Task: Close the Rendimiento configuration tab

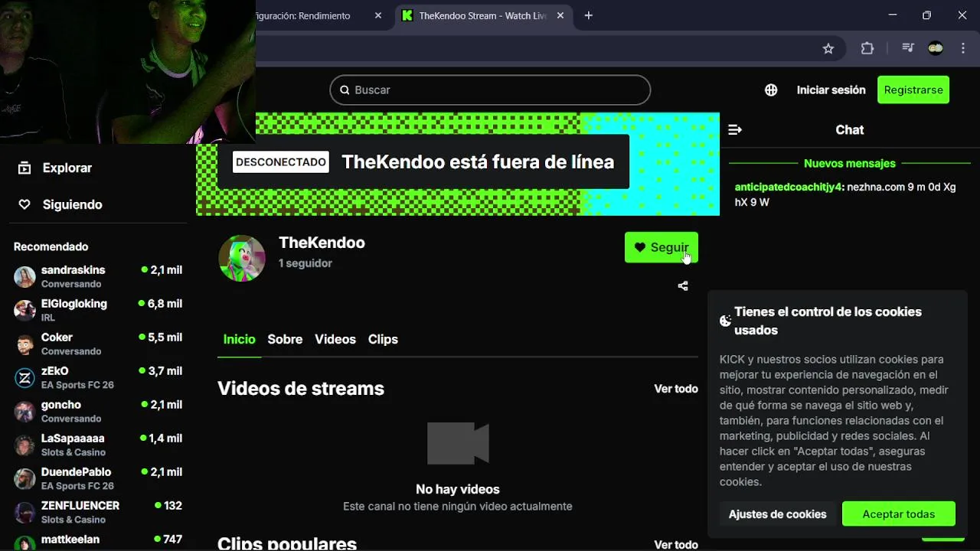Action: pyautogui.click(x=378, y=15)
